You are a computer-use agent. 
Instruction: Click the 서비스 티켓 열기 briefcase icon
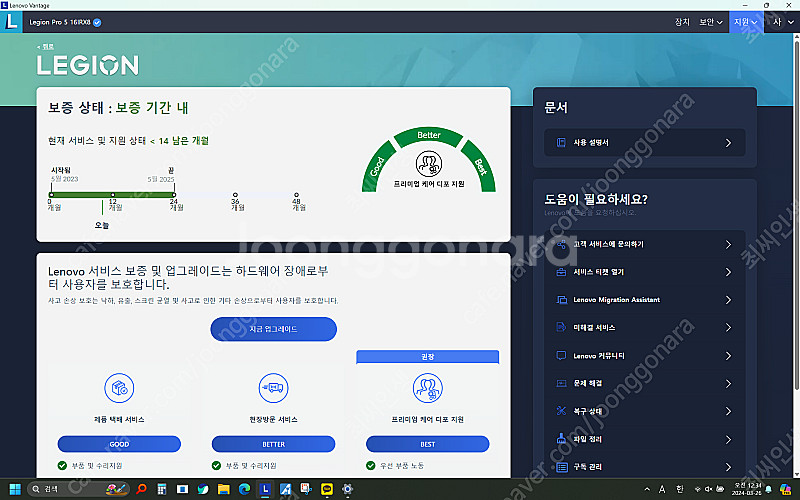point(561,272)
